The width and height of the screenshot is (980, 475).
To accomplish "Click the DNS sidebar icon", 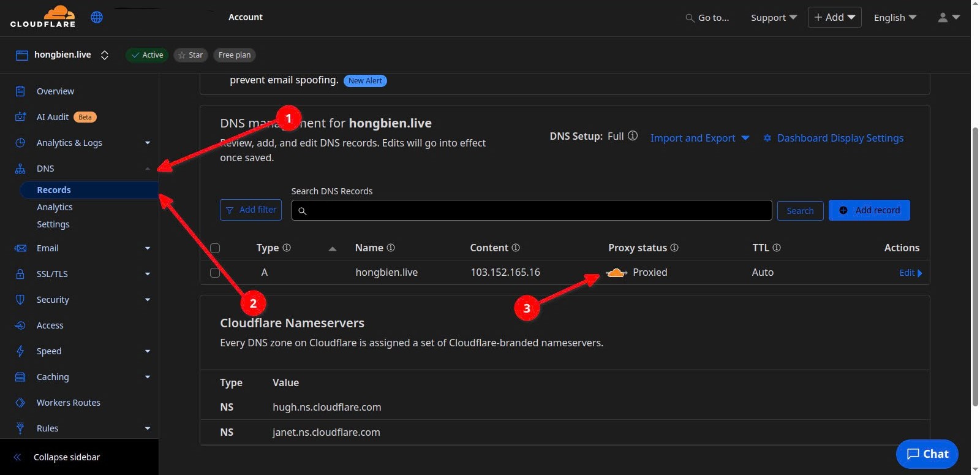I will tap(20, 169).
